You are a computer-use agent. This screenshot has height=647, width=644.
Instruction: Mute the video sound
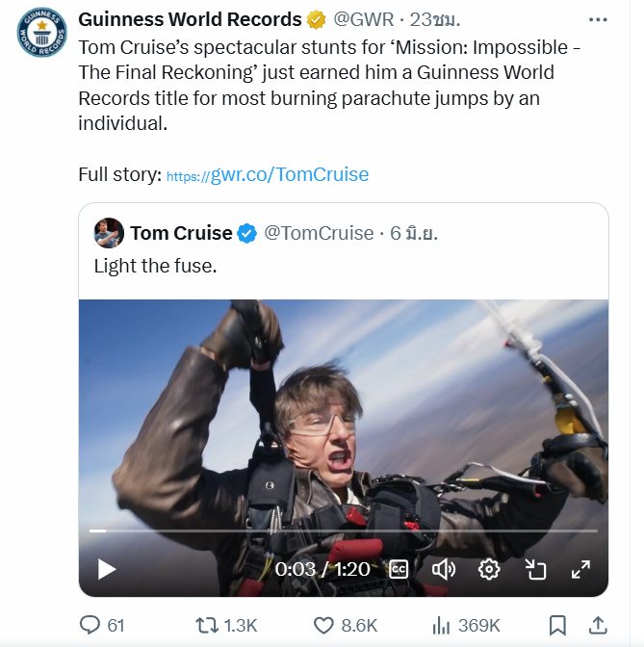[x=443, y=569]
